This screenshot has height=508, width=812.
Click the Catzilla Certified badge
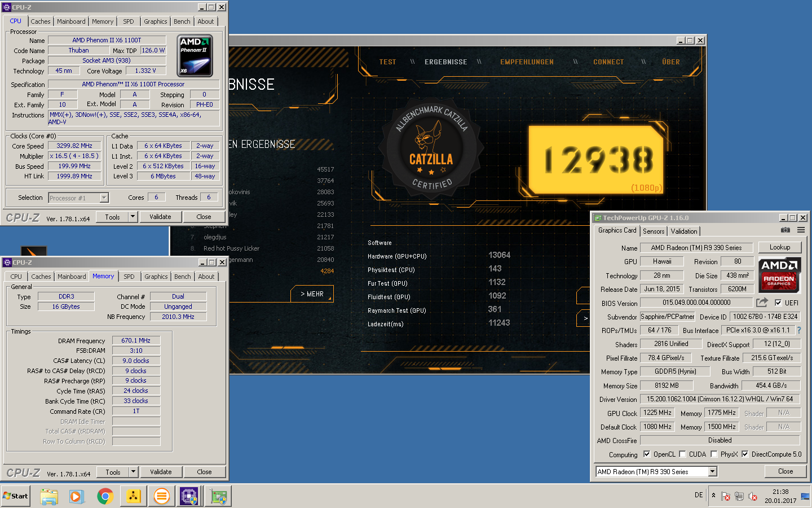tap(431, 149)
